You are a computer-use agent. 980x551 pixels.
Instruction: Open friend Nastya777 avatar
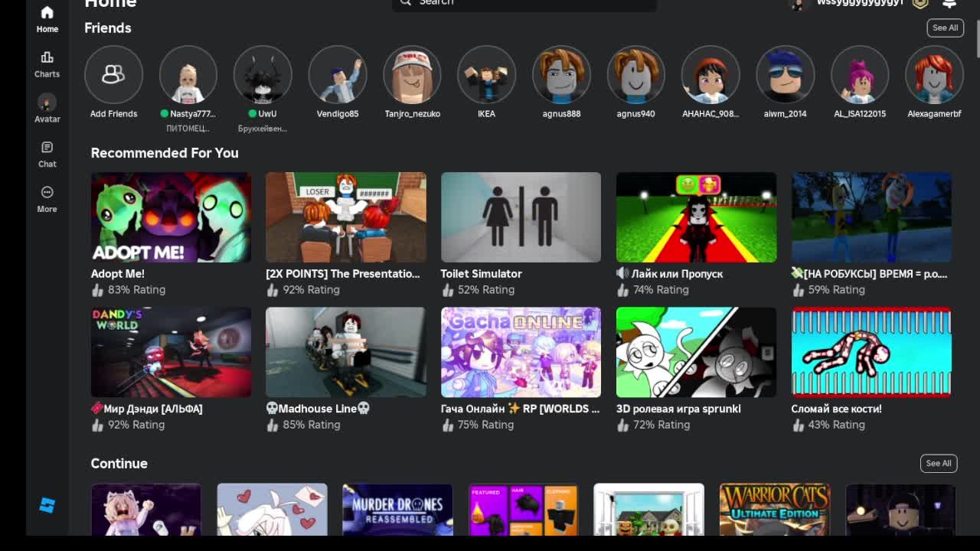pyautogui.click(x=188, y=74)
